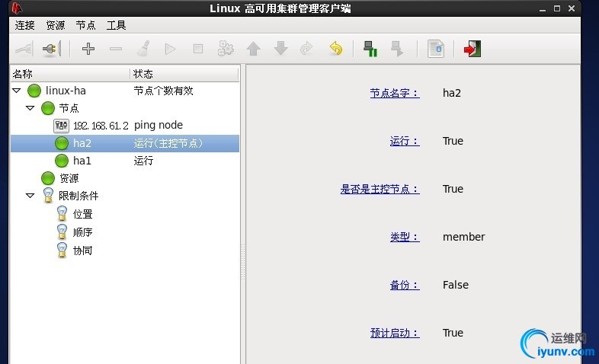
Task: Open the 资源 menu
Action: point(56,25)
